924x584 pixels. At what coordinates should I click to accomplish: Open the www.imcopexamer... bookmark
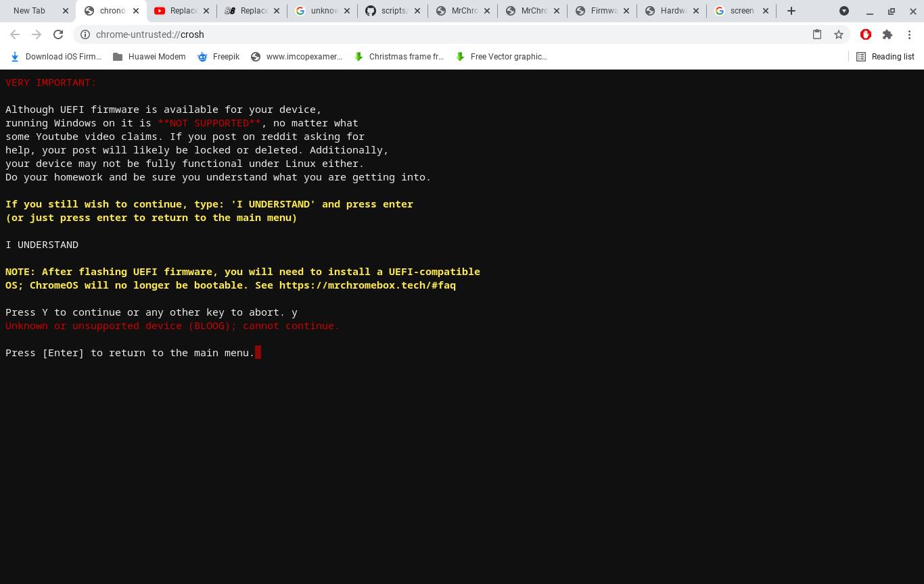click(x=296, y=57)
